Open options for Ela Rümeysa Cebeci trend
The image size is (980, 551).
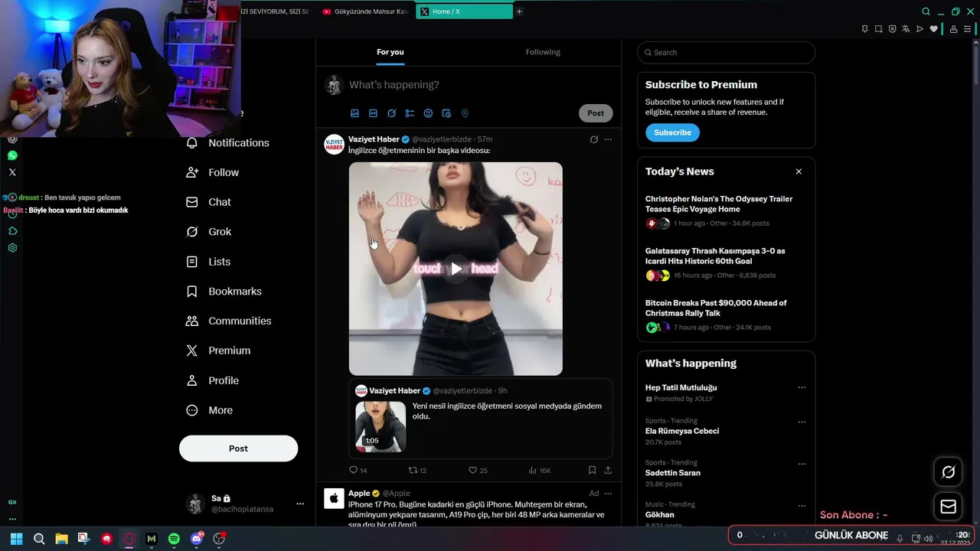point(802,422)
